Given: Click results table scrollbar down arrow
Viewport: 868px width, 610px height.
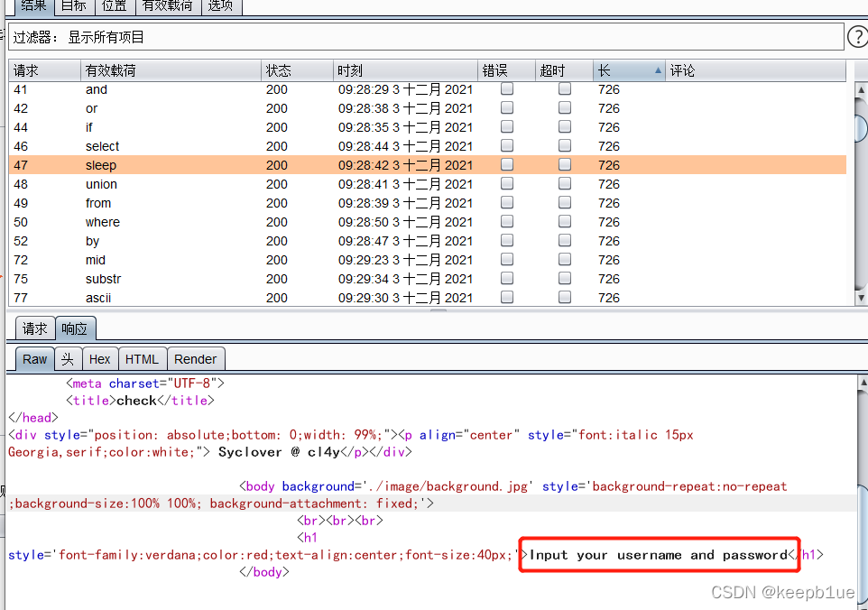Looking at the screenshot, I should (861, 298).
